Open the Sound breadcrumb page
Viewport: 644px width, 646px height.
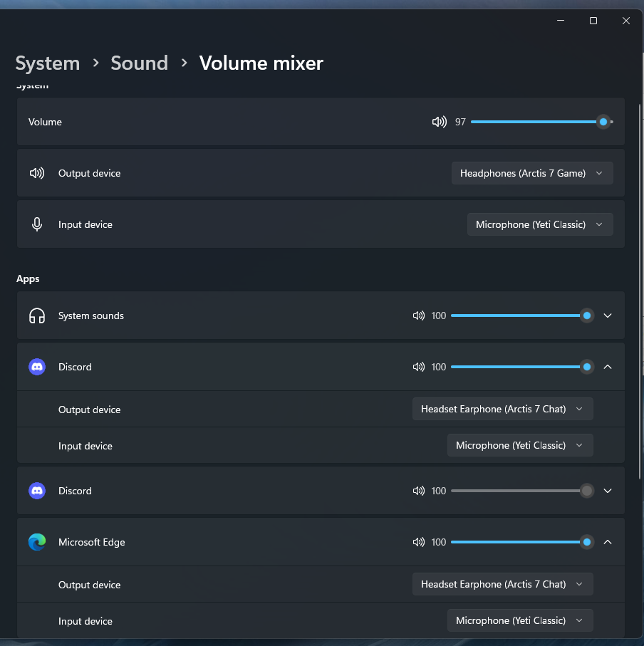(x=139, y=63)
